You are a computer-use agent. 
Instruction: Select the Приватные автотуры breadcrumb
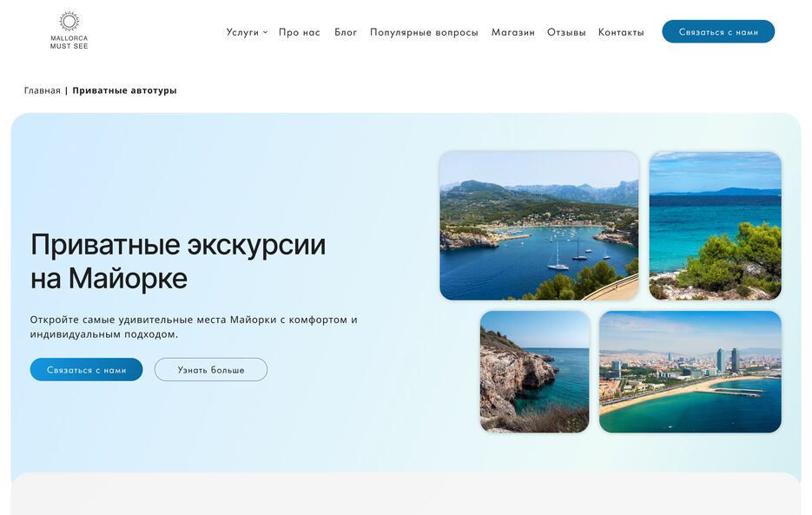[x=124, y=89]
